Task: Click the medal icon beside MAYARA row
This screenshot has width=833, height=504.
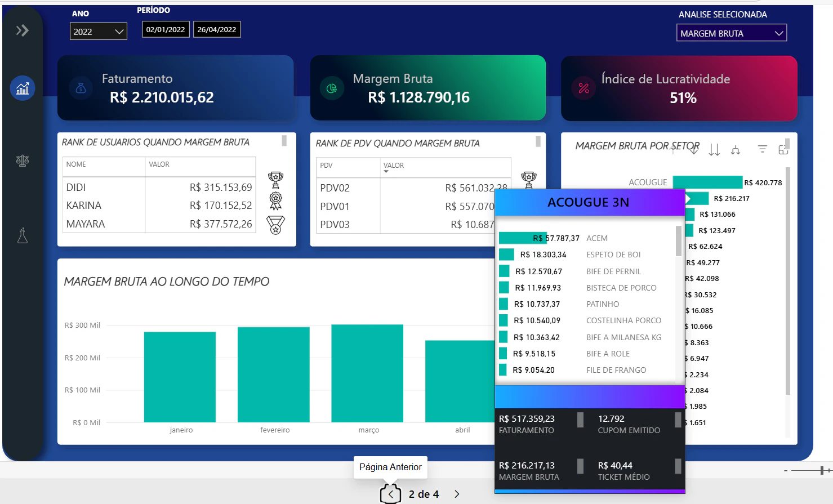Action: pyautogui.click(x=275, y=225)
